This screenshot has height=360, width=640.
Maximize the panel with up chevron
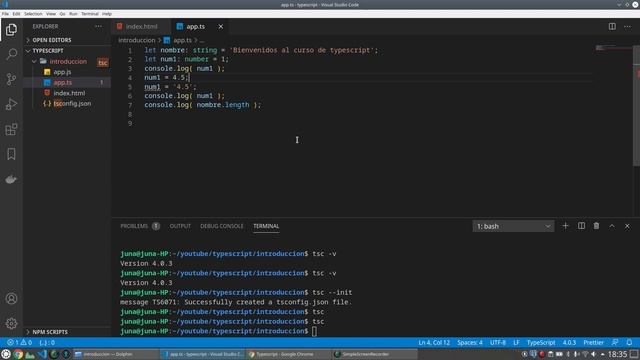612,226
